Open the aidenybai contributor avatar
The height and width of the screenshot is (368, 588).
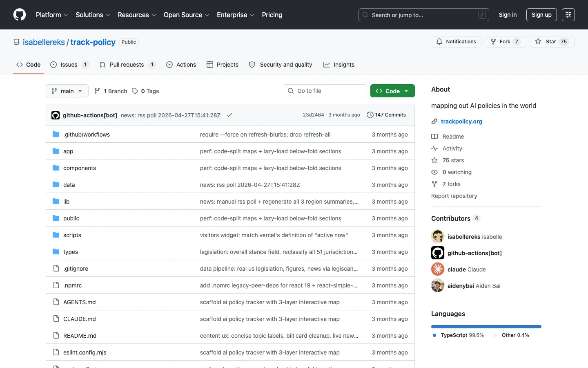pyautogui.click(x=438, y=285)
